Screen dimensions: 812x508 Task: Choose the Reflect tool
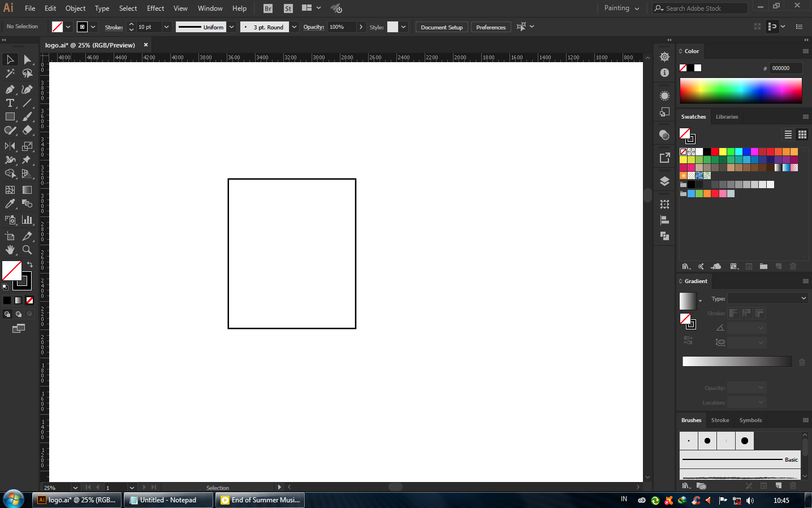tap(10, 146)
